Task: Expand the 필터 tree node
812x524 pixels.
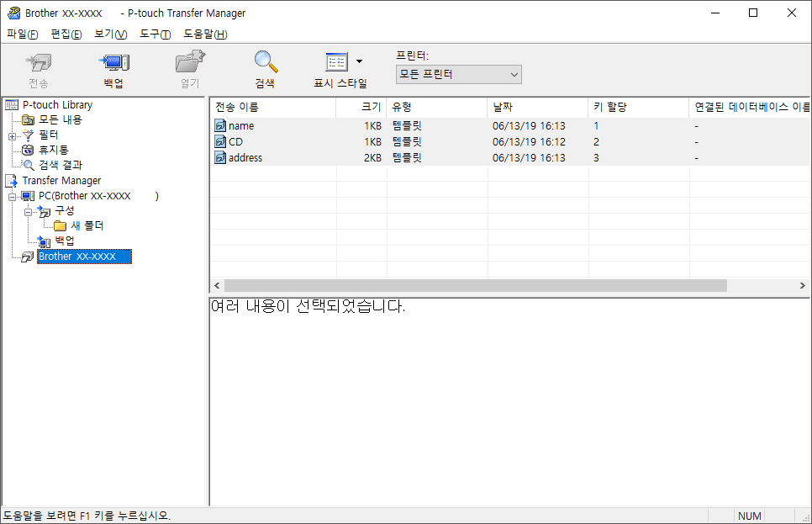Action: coord(12,137)
